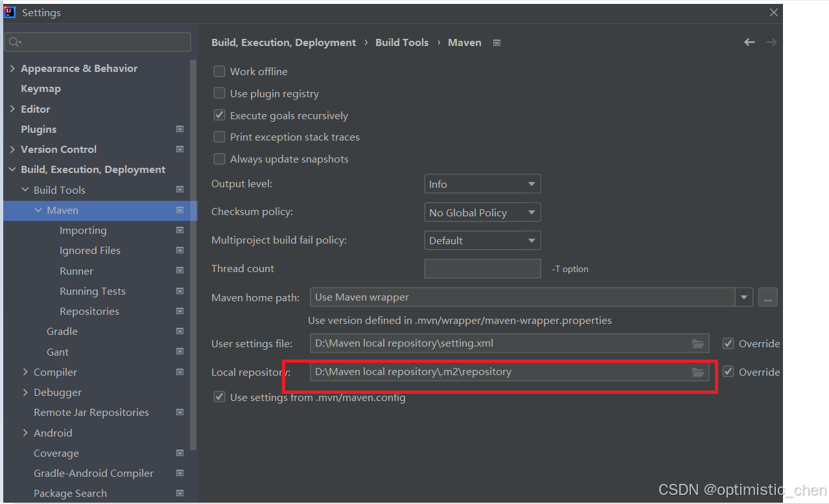Enable Work offline checkbox
829x504 pixels.
[x=219, y=71]
